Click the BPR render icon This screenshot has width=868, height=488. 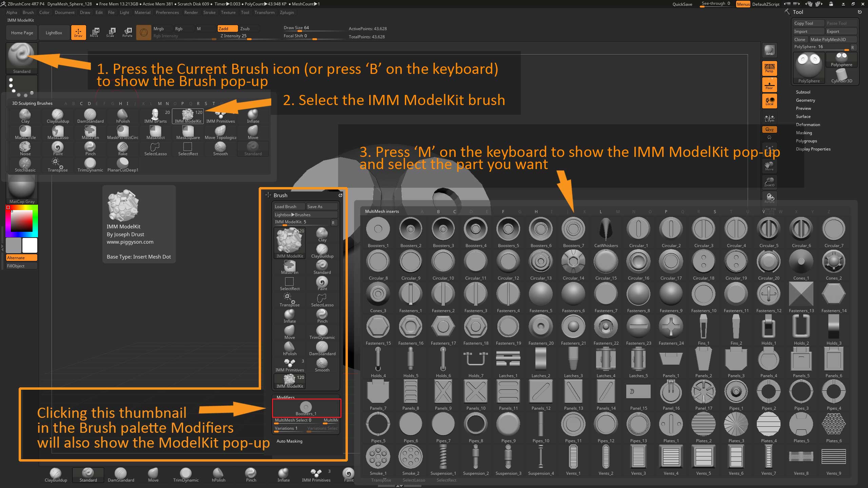[769, 50]
